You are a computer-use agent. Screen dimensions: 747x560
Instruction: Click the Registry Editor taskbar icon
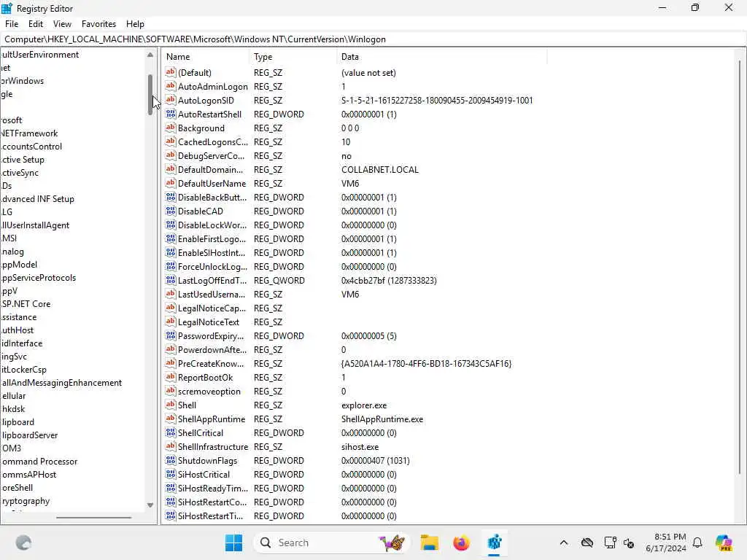(495, 542)
